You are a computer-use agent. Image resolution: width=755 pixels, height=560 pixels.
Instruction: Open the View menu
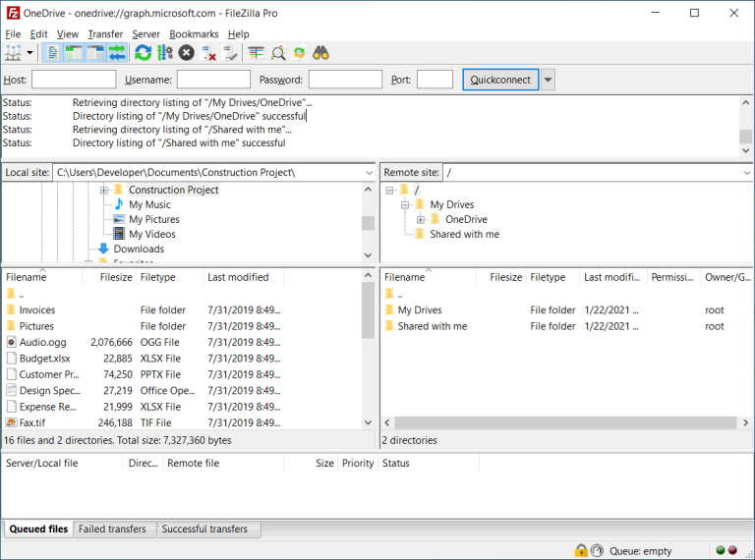68,34
